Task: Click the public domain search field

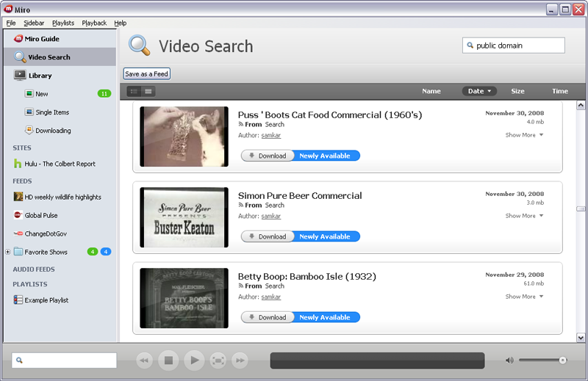Action: point(518,46)
